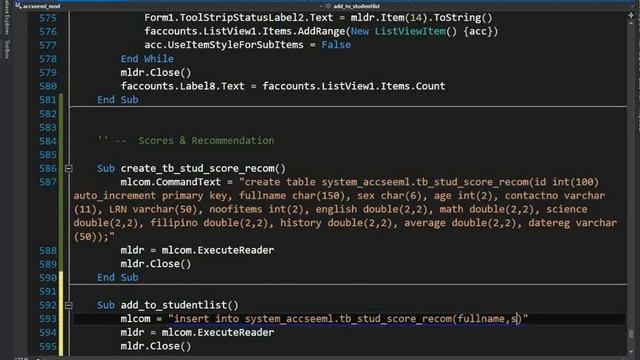Click 'faccounts.Label8.Text' on line 580

click(182, 86)
